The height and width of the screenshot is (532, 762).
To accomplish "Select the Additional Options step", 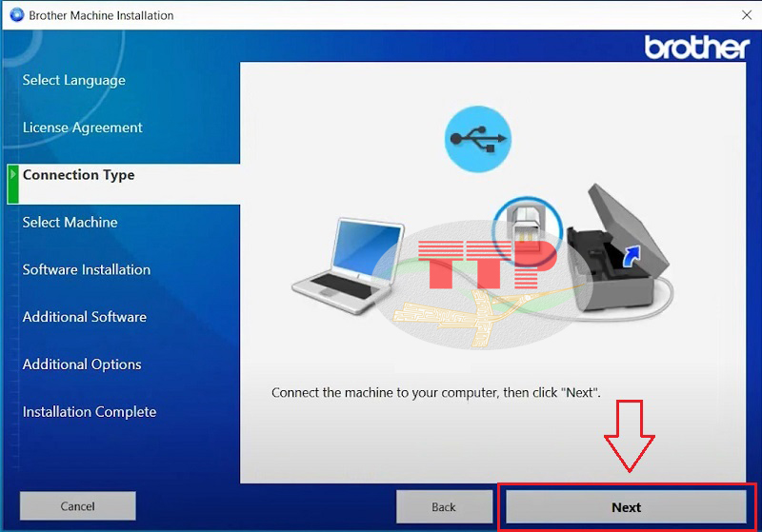I will pos(82,365).
